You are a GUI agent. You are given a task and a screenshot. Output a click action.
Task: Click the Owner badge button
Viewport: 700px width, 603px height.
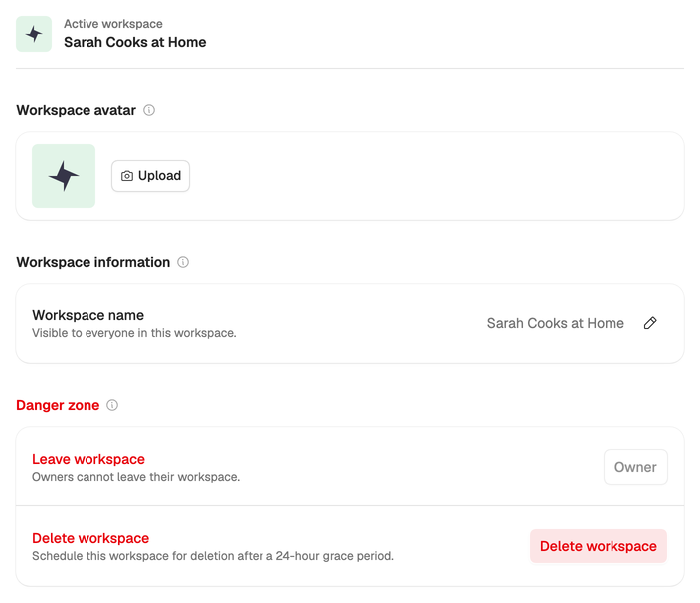coord(635,467)
